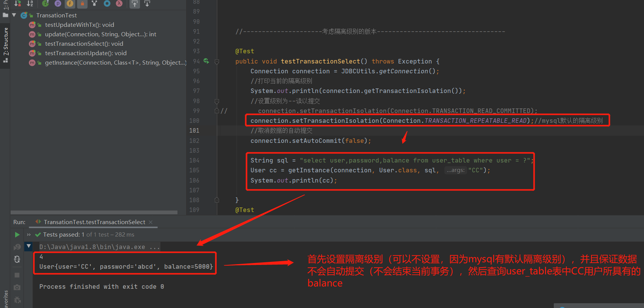644x308 pixels.
Task: Toggle Show Lambdas pink lambda icon
Action: [x=119, y=3]
